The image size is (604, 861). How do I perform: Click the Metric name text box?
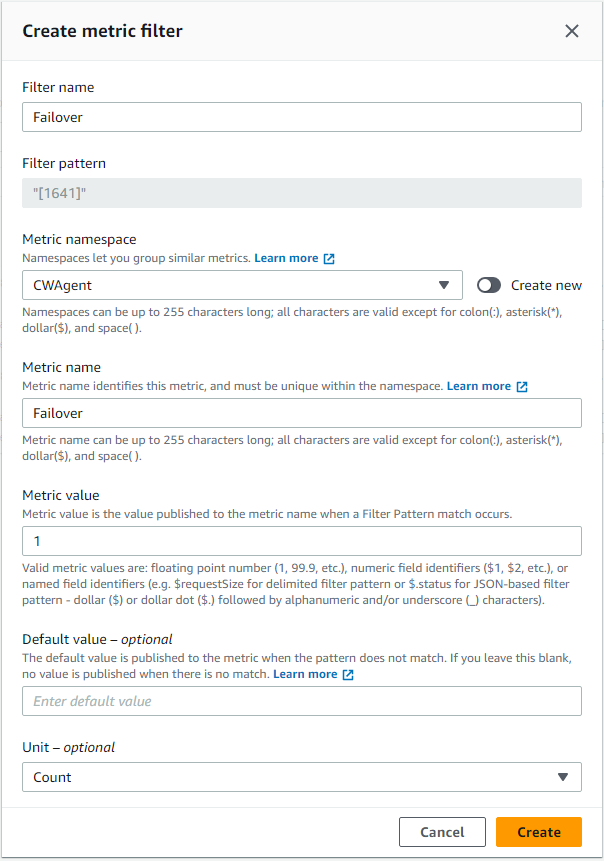pyautogui.click(x=300, y=413)
